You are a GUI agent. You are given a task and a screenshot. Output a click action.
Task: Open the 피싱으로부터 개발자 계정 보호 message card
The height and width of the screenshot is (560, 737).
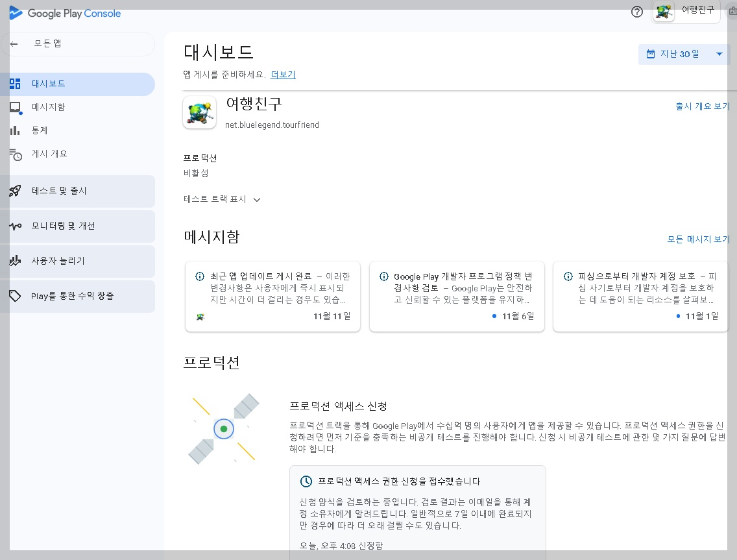tap(640, 297)
